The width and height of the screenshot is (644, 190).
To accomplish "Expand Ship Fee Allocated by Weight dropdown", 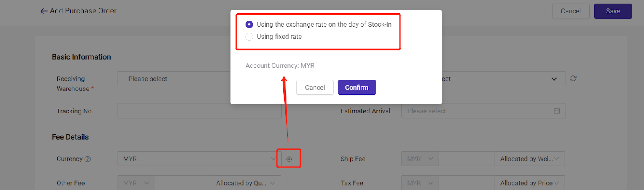I will (x=529, y=159).
